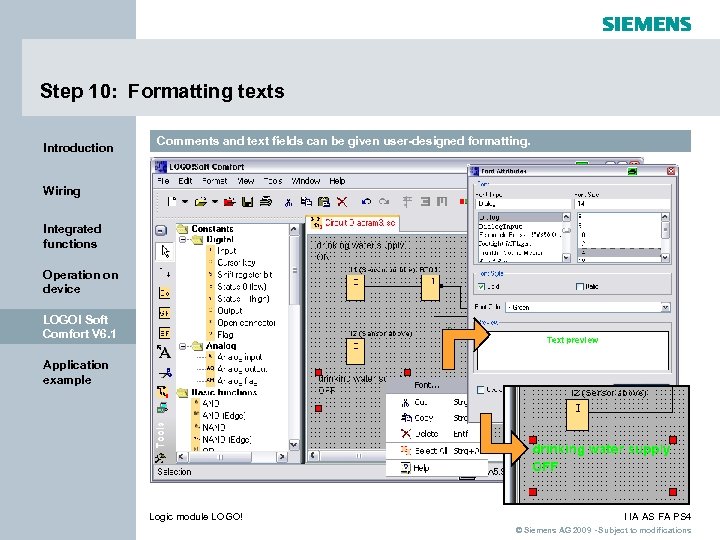Click the red X Delete toolbar icon

[x=342, y=202]
